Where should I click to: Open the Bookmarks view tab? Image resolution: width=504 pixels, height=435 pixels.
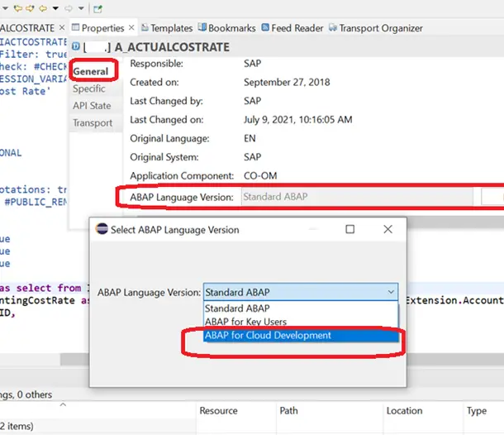(x=226, y=28)
